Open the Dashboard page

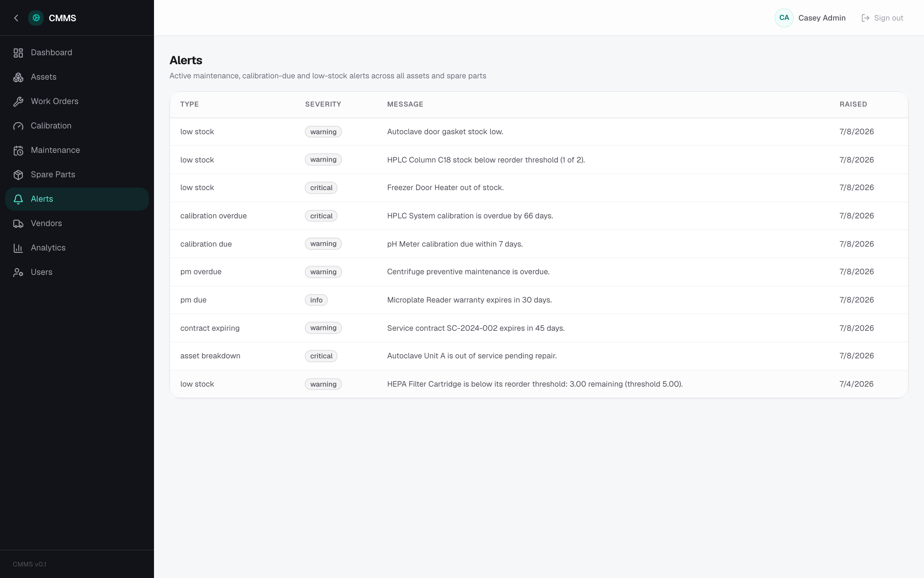[x=77, y=53]
